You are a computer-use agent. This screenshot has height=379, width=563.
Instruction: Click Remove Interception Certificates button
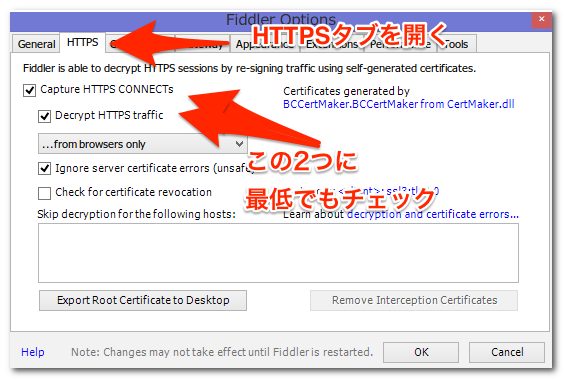pos(414,300)
